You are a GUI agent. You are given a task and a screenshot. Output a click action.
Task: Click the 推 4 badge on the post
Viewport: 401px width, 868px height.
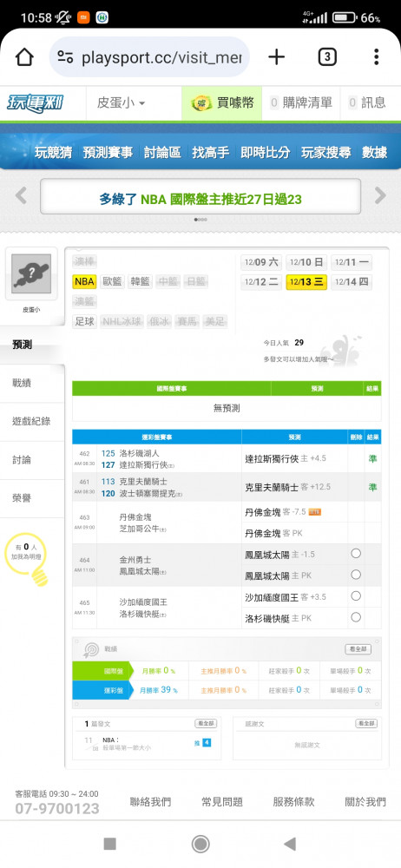tap(203, 742)
